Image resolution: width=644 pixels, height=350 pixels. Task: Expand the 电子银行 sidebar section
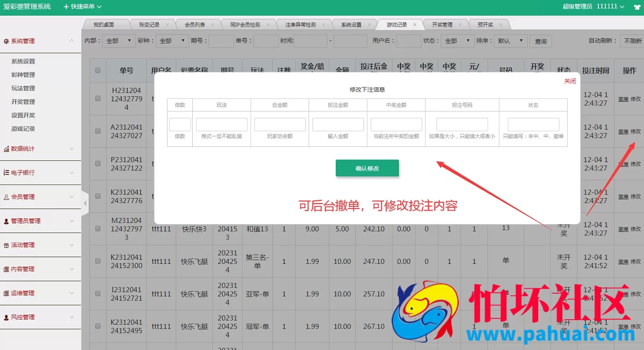pyautogui.click(x=40, y=173)
